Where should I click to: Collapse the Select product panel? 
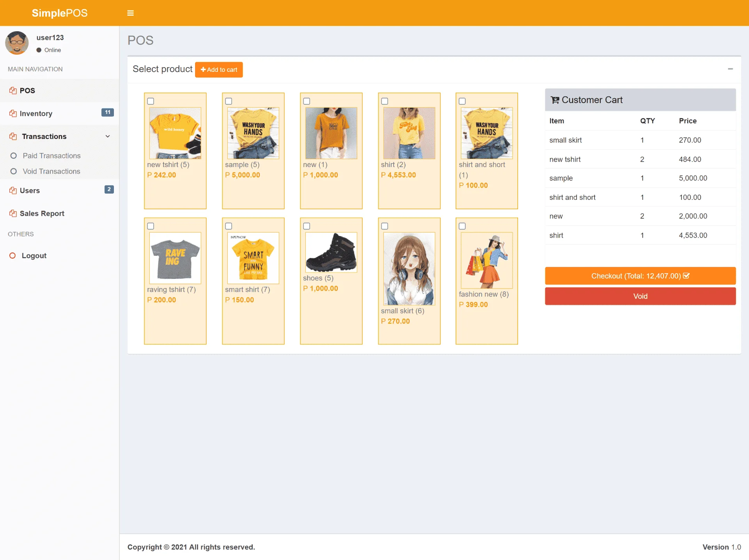point(730,69)
